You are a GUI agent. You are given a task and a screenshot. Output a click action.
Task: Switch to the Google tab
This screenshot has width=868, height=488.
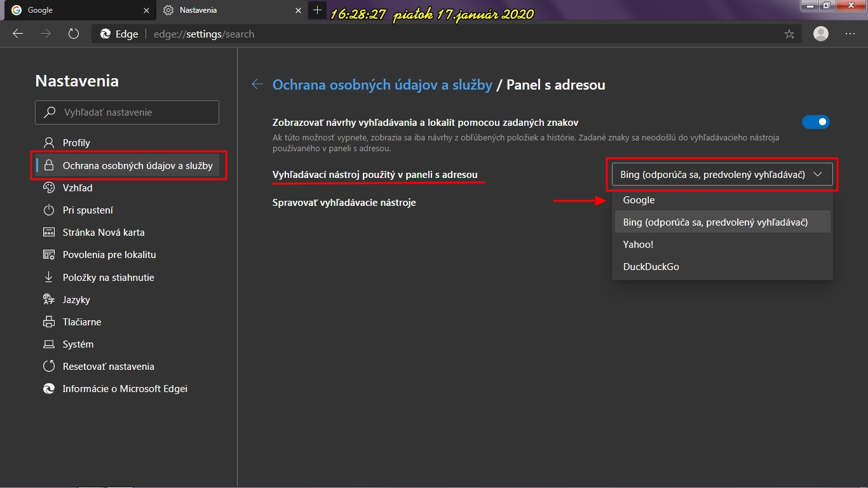tap(81, 10)
